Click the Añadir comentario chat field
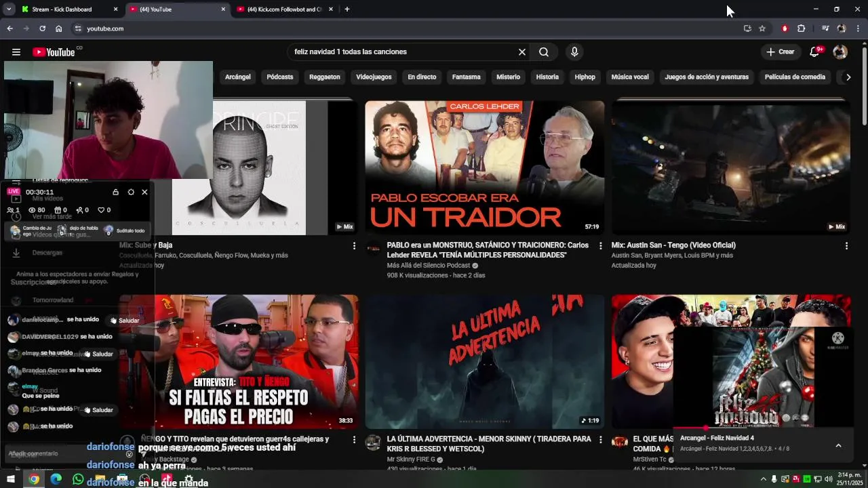Image resolution: width=868 pixels, height=488 pixels. pos(64,453)
